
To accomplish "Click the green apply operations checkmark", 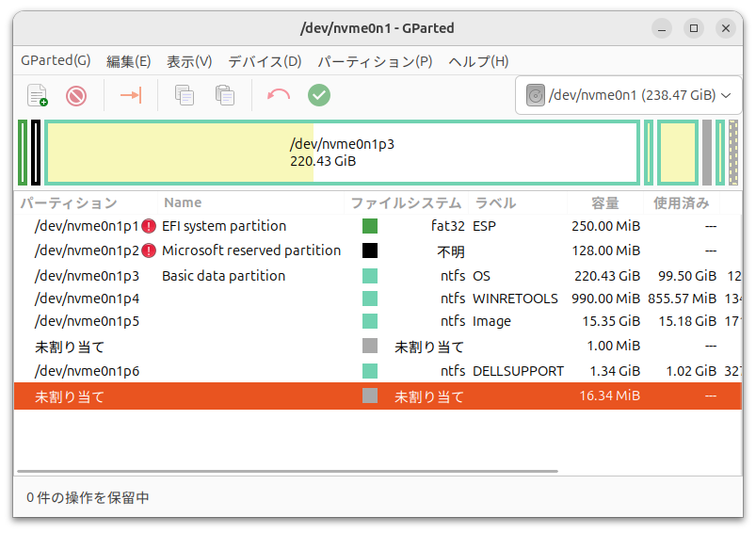I will [x=319, y=95].
